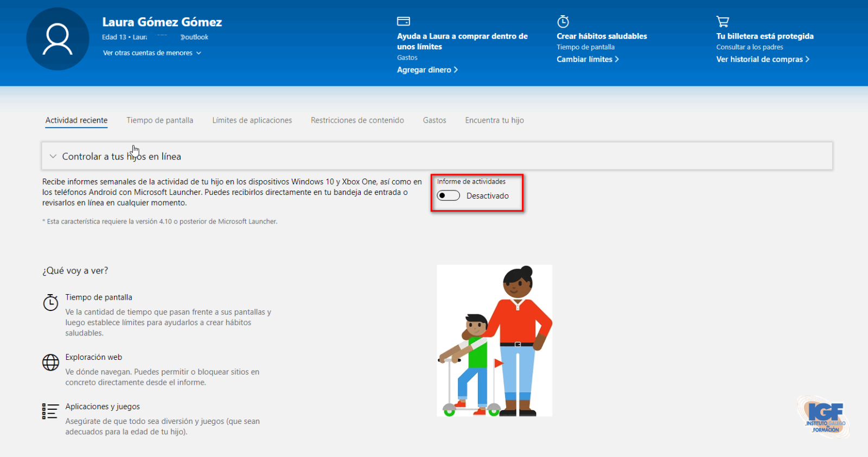This screenshot has height=457, width=868.
Task: Click the Agregar dinero link
Action: (x=427, y=70)
